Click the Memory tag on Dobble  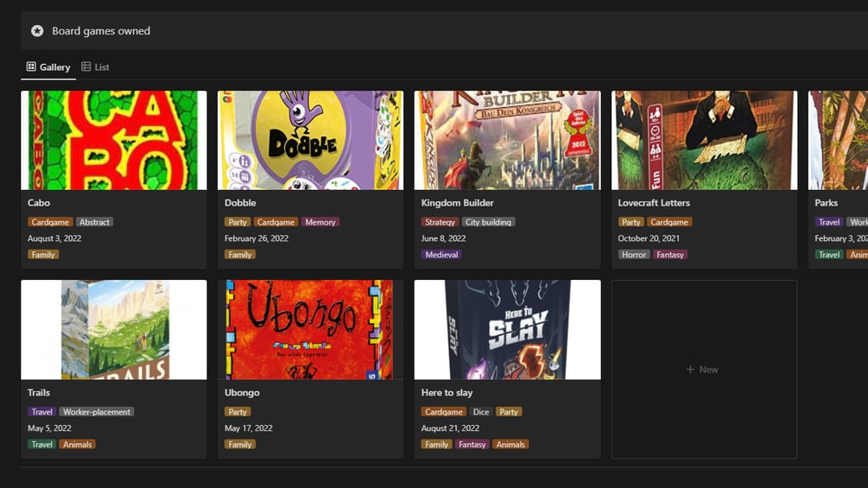point(320,222)
